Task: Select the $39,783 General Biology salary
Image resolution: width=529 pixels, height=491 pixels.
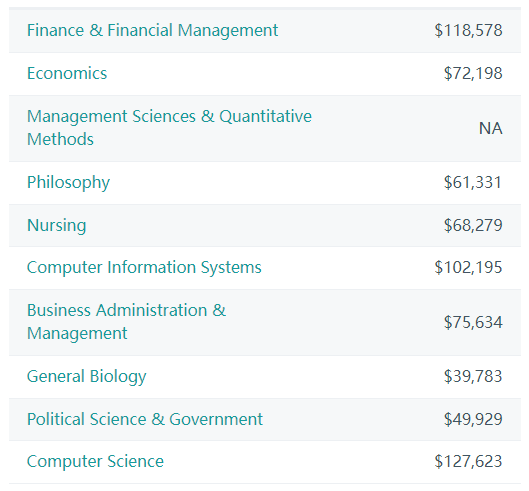Action: (x=473, y=376)
